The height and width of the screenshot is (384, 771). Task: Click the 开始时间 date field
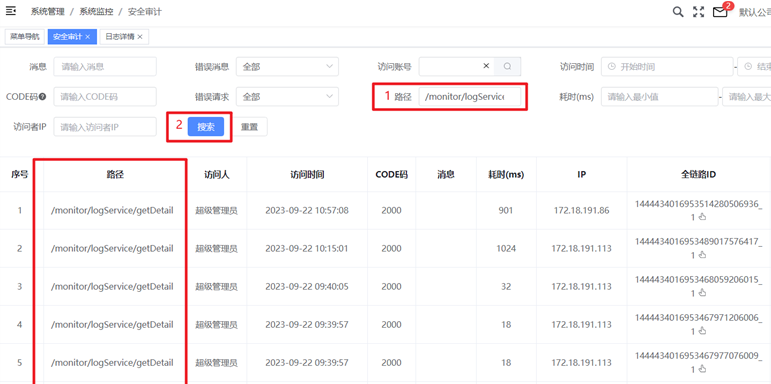pyautogui.click(x=667, y=66)
